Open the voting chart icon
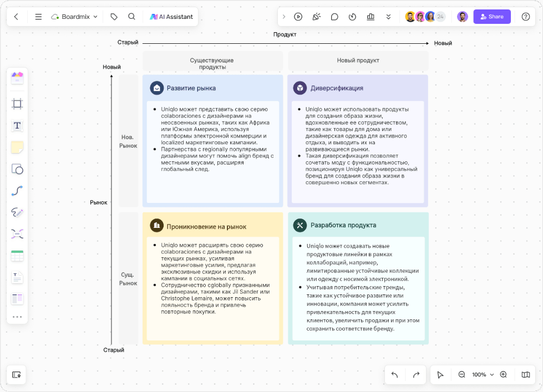Screen dimensions: 543x392 coord(371,17)
